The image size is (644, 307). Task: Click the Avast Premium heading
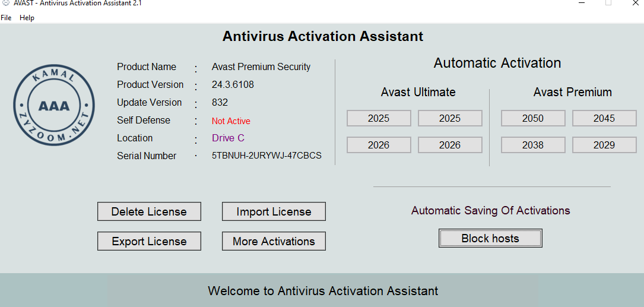click(x=573, y=92)
